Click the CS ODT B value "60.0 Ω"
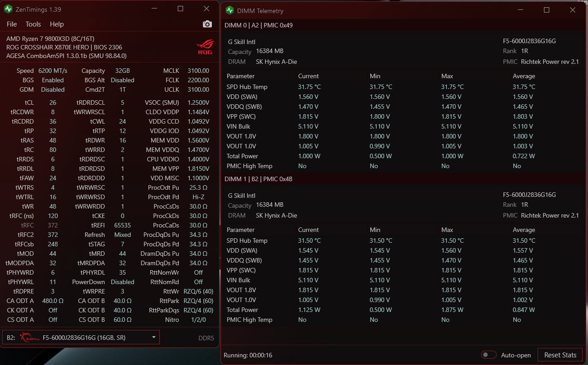The width and height of the screenshot is (588, 365). [122, 320]
